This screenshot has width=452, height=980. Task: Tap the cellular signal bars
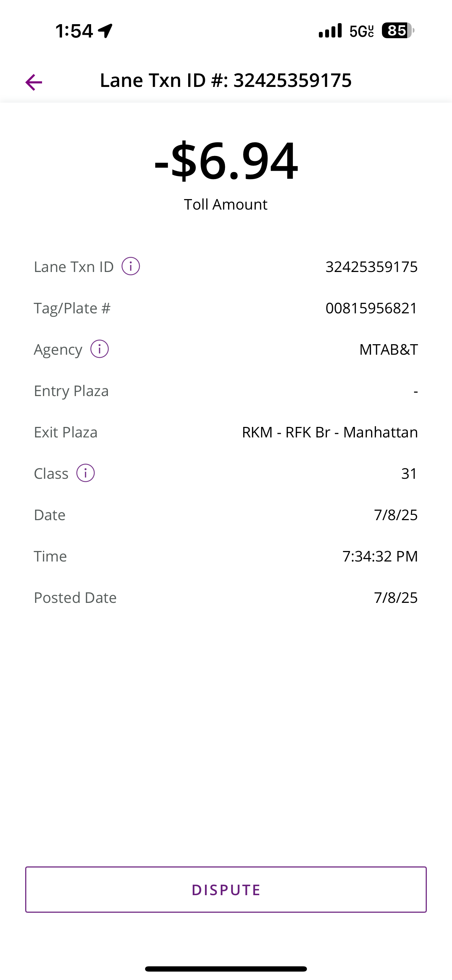[x=330, y=30]
